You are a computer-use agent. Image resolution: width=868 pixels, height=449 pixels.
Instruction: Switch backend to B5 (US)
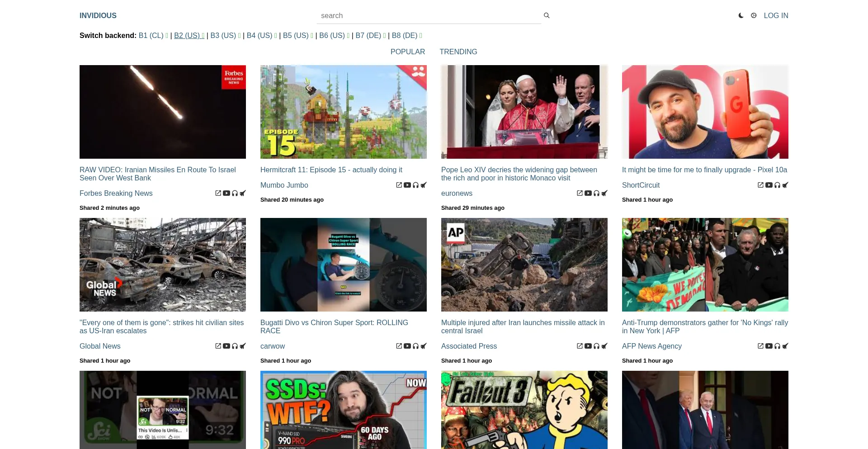[298, 35]
